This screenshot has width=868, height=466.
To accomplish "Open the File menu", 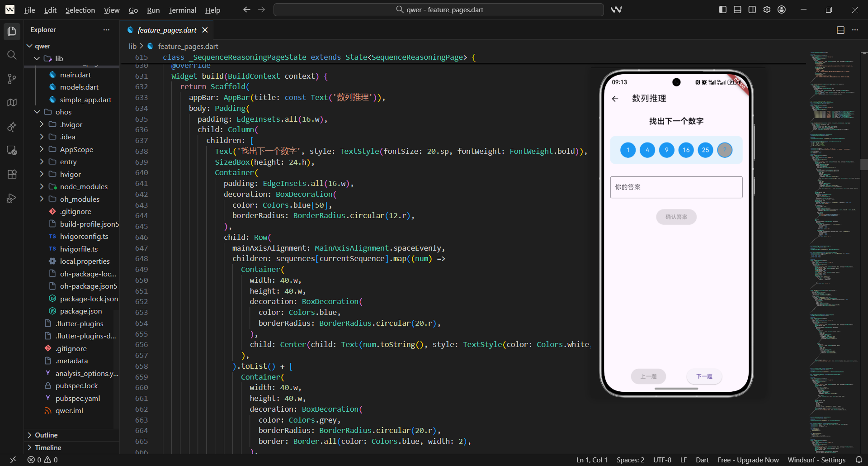I will [x=29, y=10].
